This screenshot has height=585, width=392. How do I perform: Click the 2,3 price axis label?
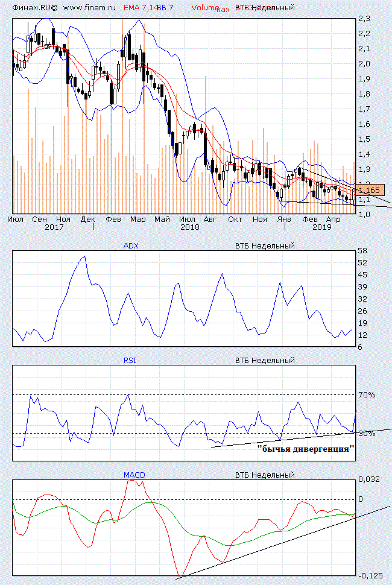[x=364, y=19]
